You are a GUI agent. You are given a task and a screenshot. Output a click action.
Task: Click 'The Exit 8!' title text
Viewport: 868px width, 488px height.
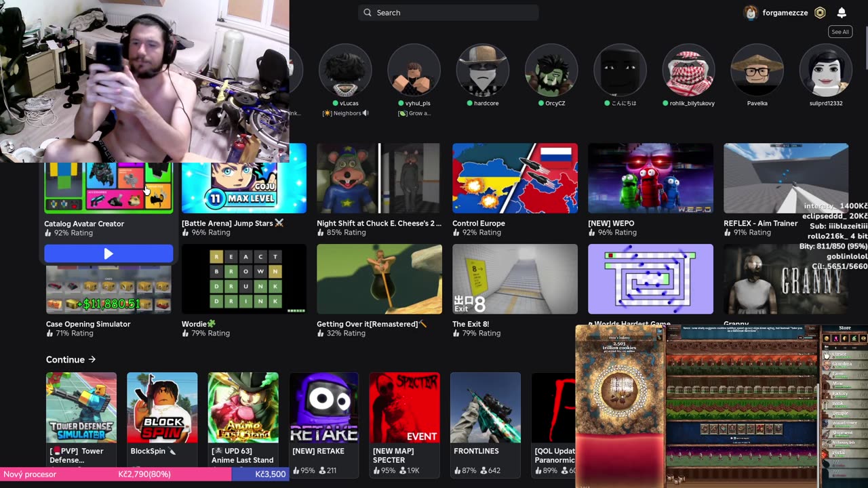(471, 324)
